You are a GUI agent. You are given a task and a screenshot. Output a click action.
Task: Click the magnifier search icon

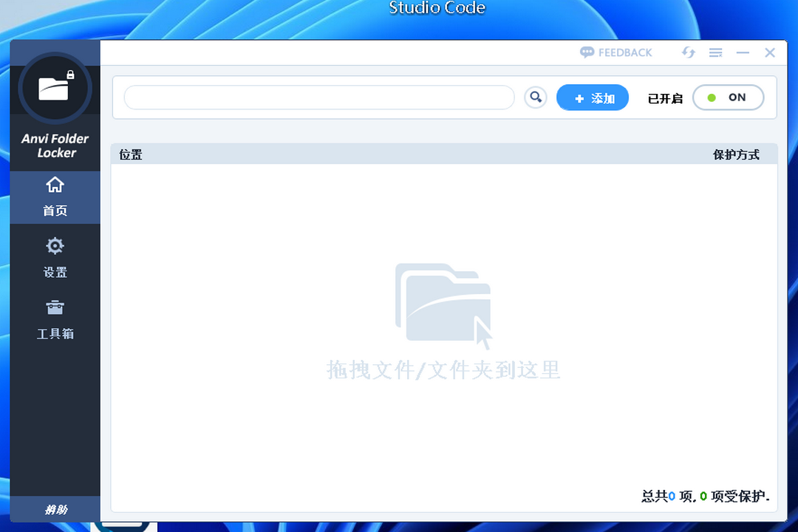pos(535,97)
